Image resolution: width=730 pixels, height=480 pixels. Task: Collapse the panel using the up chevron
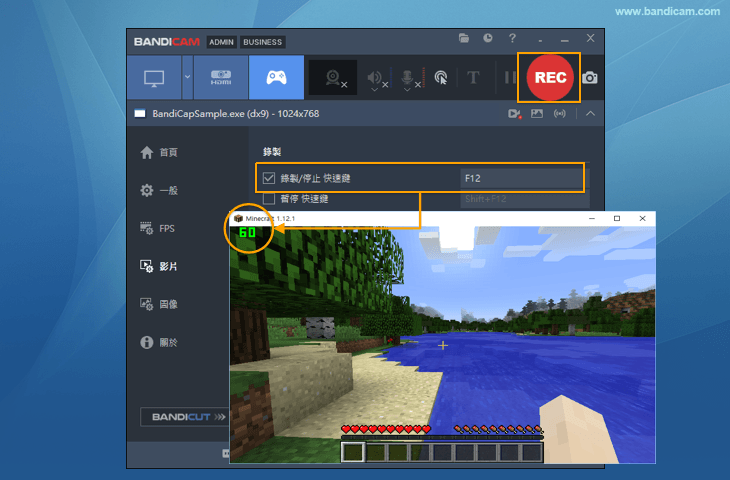[590, 114]
